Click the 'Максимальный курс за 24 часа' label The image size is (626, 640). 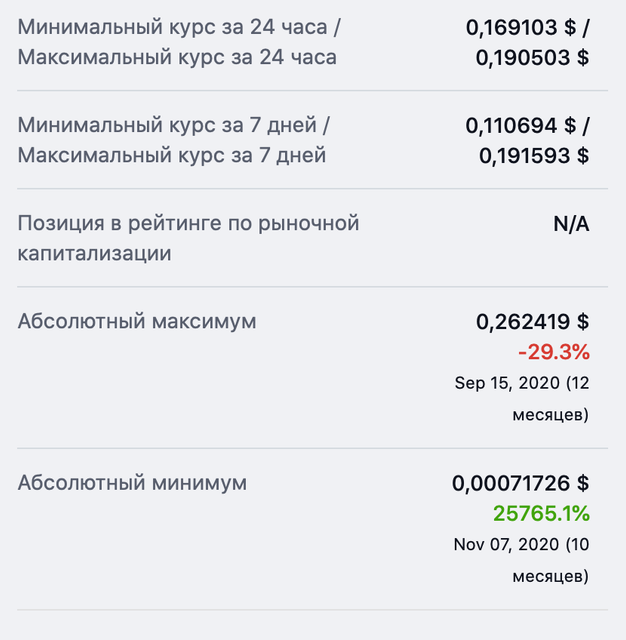click(x=177, y=57)
